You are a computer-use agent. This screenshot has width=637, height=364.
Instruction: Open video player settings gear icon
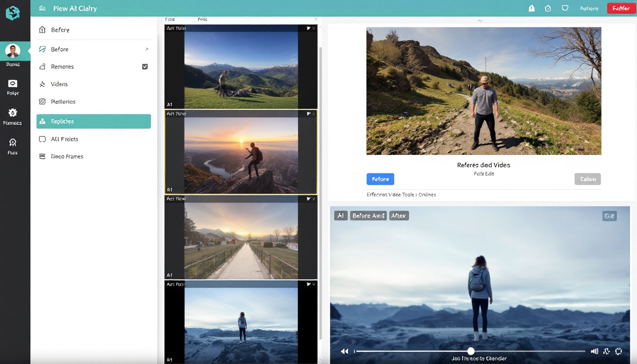pos(619,351)
